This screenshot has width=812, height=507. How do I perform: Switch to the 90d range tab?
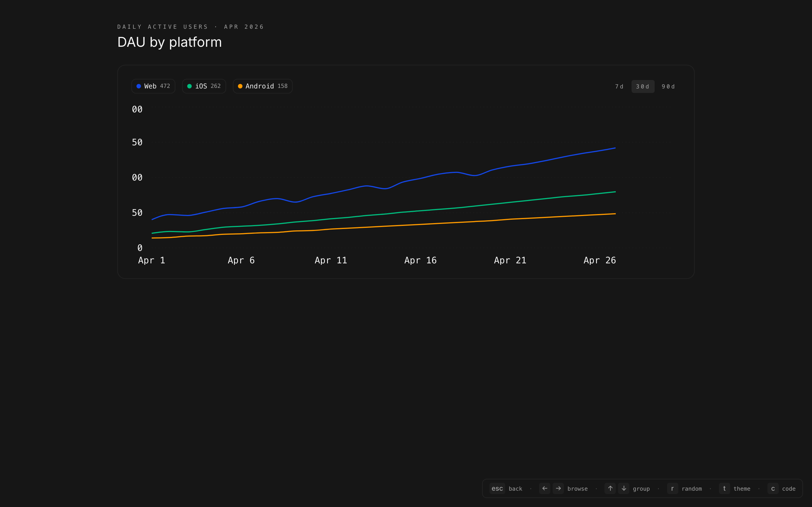coord(668,86)
